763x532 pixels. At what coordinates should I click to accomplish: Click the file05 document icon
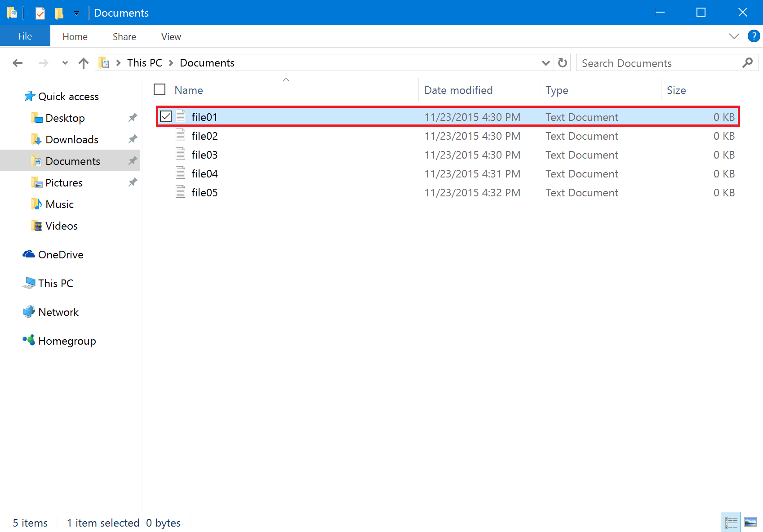click(181, 192)
